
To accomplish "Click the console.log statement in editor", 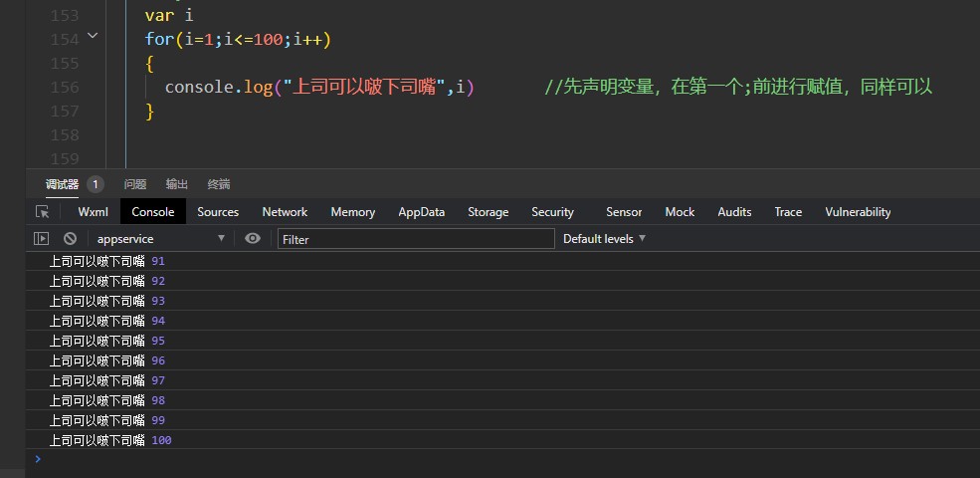I will point(319,87).
